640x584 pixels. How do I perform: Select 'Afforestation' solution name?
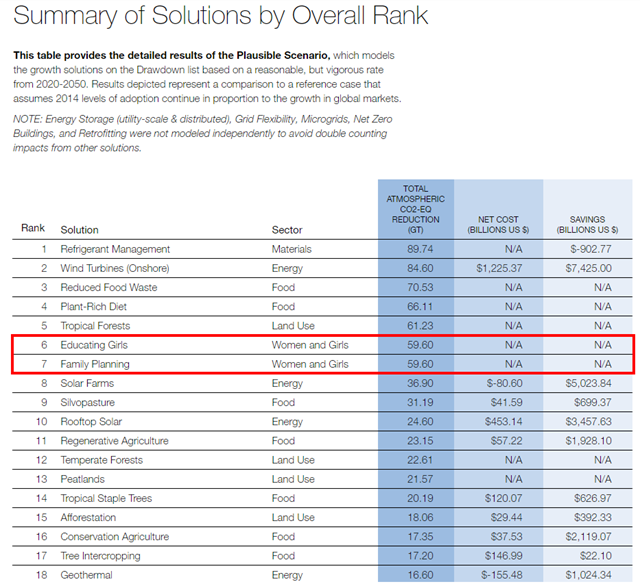point(88,517)
